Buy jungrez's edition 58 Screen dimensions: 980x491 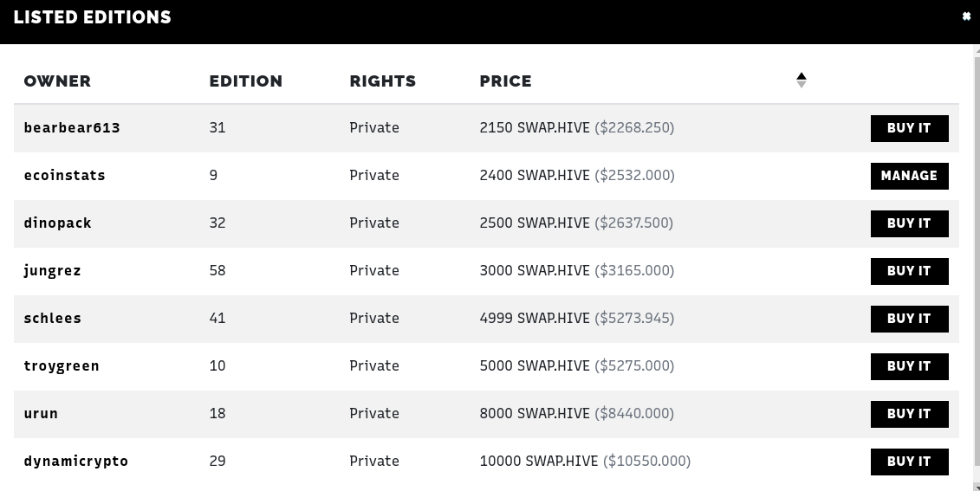pos(909,271)
